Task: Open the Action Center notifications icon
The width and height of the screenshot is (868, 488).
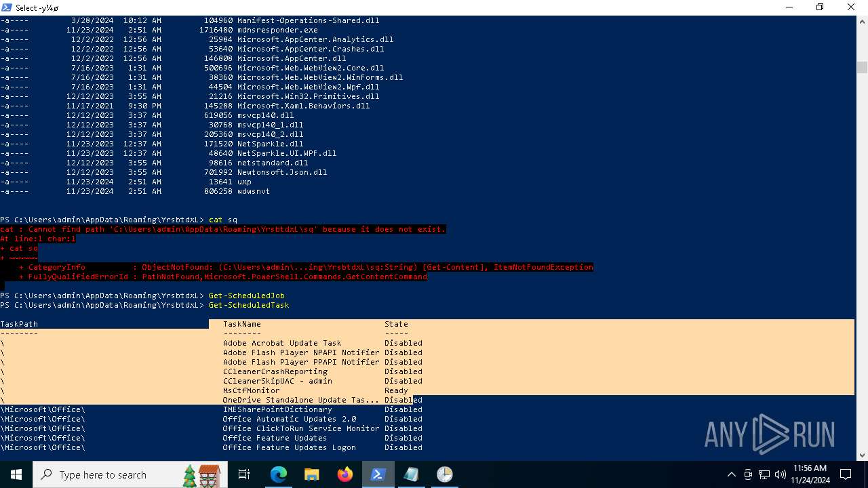Action: pyautogui.click(x=846, y=474)
